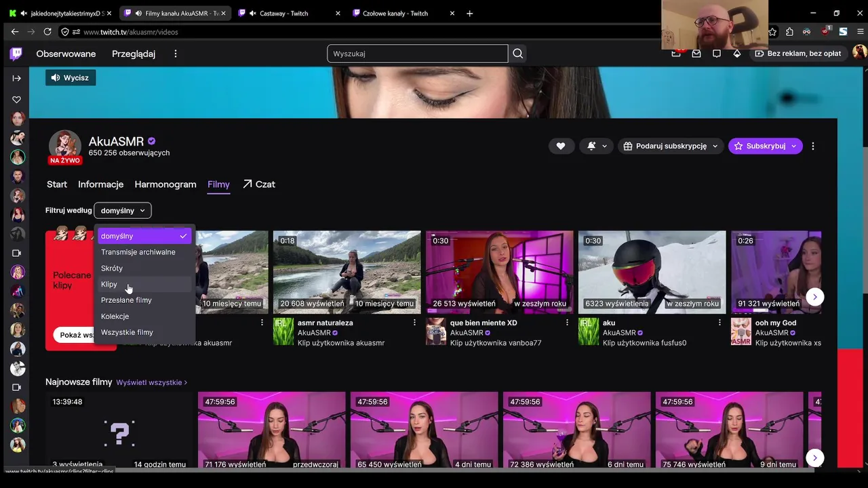Open the Czat popout tab
This screenshot has width=868, height=488.
click(259, 184)
